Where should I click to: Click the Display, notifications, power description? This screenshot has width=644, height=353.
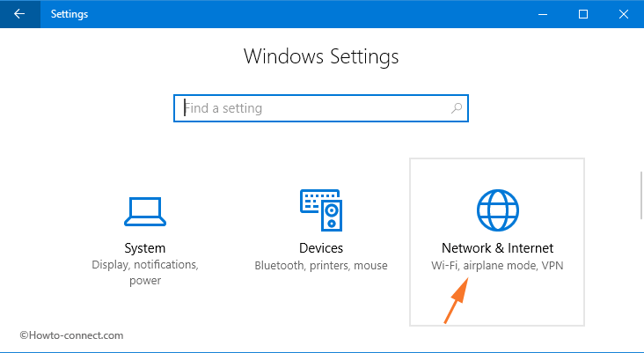[x=145, y=273]
